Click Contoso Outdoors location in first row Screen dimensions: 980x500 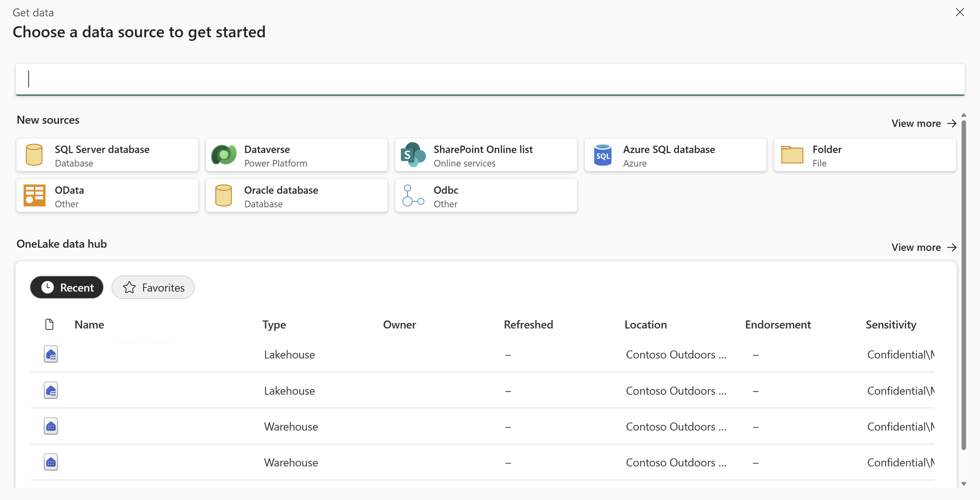pos(676,355)
